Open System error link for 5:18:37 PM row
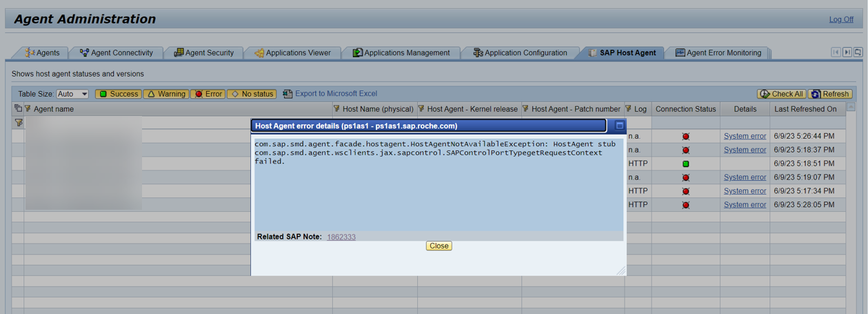Screen dimensions: 868x314 tap(745, 150)
